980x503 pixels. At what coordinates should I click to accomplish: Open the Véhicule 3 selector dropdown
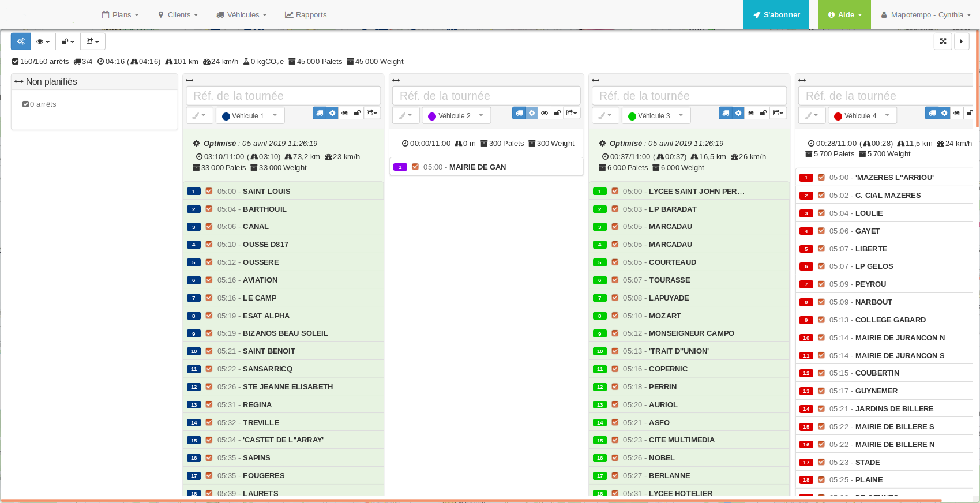click(x=656, y=115)
